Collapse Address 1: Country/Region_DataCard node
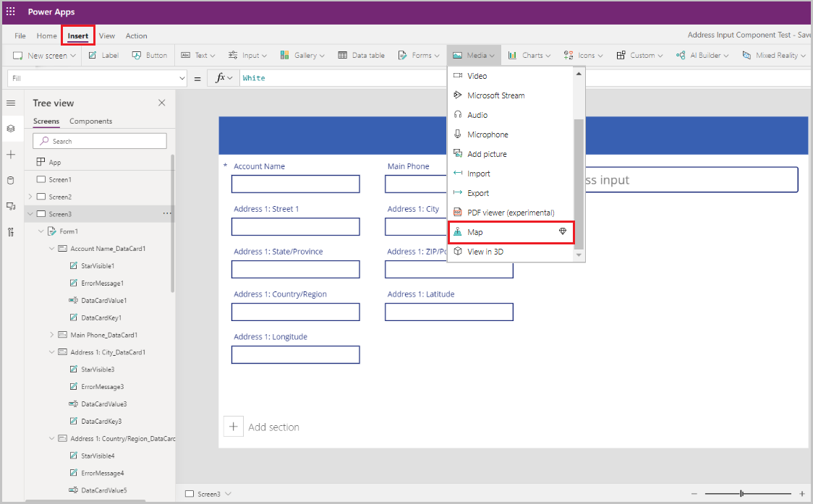The width and height of the screenshot is (813, 504). pyautogui.click(x=52, y=438)
